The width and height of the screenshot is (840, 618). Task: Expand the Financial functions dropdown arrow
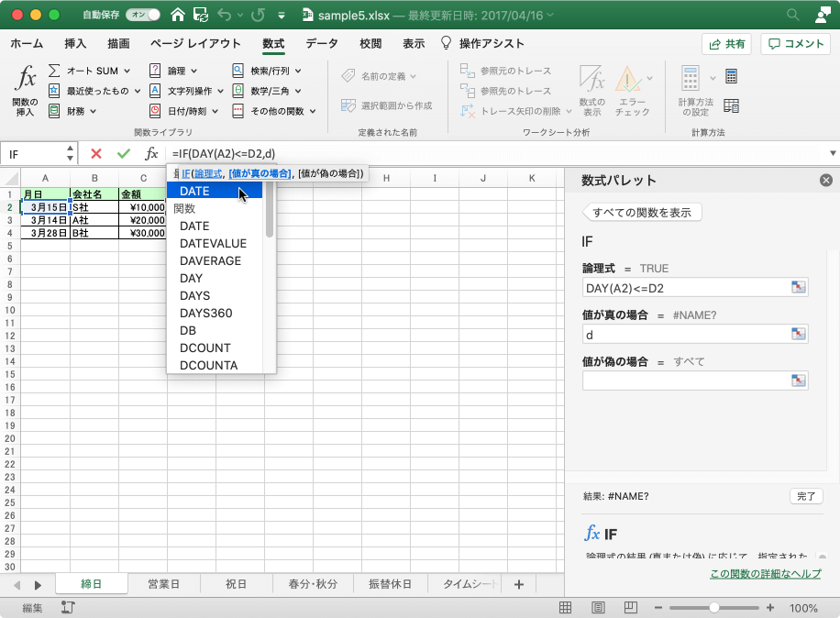[x=94, y=111]
